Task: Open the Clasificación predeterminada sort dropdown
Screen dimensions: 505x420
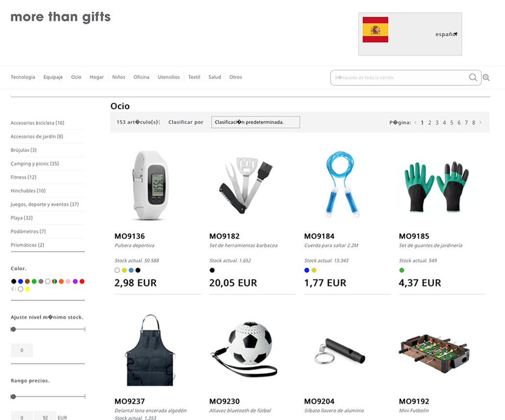Action: pos(255,122)
